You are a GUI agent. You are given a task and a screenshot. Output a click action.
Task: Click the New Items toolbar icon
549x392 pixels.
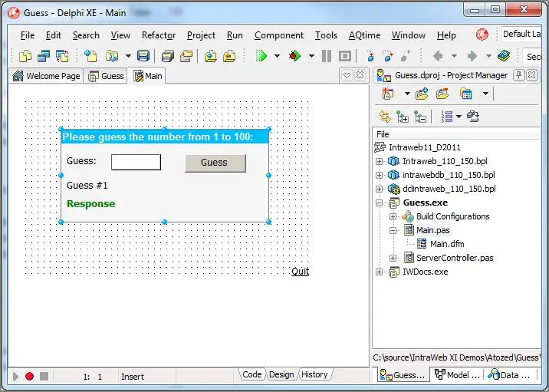(x=90, y=56)
